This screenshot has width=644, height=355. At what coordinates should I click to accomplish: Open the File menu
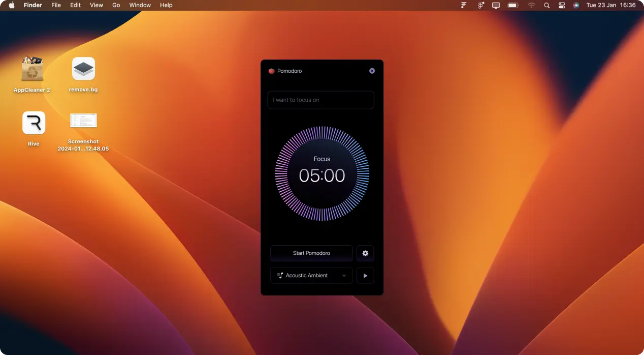[56, 5]
